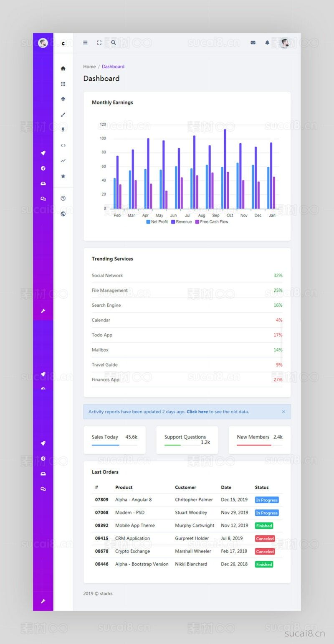Dismiss the activity reports alert
Image resolution: width=334 pixels, height=644 pixels.
(283, 412)
